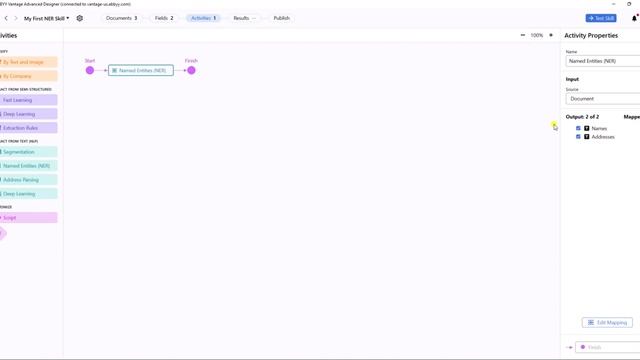Uncheck the Names output checkbox
The image size is (640, 360).
coord(578,128)
